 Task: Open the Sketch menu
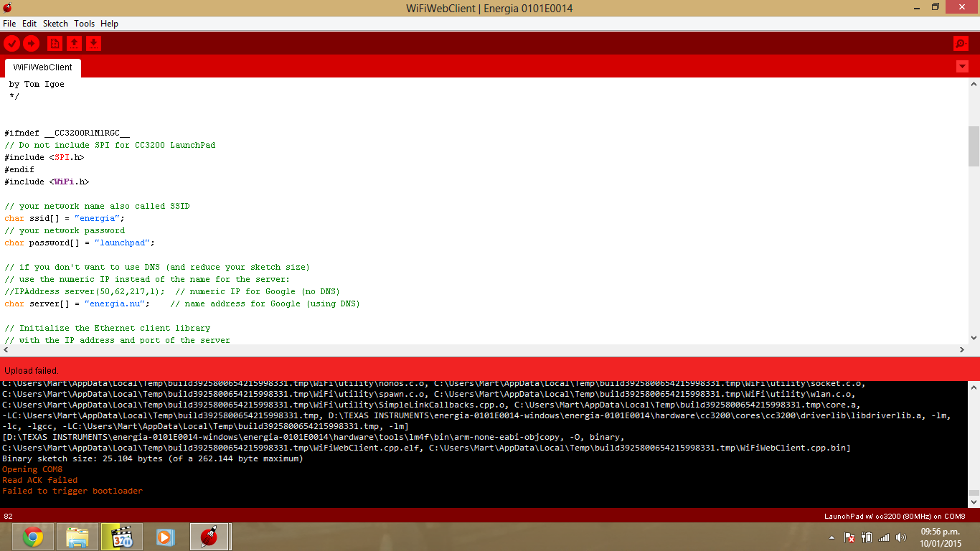click(x=55, y=24)
